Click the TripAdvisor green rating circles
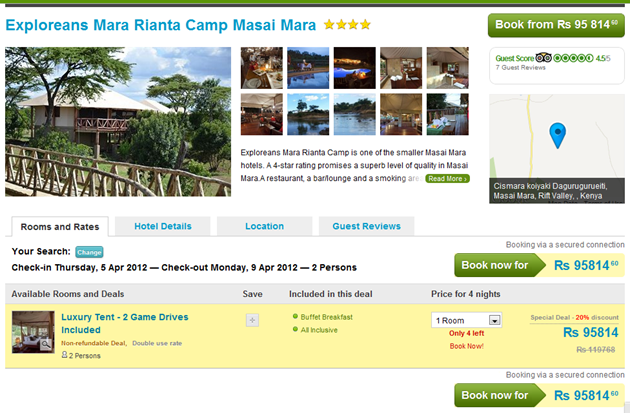Viewport: 630px width, 413px height. tap(574, 58)
